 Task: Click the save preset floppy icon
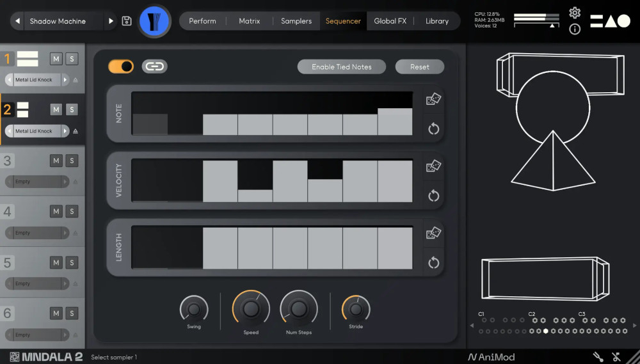click(x=127, y=21)
